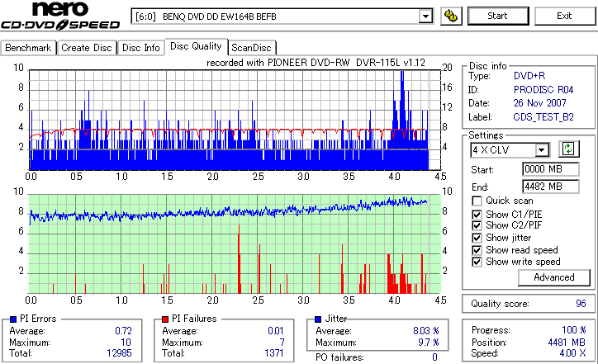Click the Jitter average 8.03 %

click(426, 331)
